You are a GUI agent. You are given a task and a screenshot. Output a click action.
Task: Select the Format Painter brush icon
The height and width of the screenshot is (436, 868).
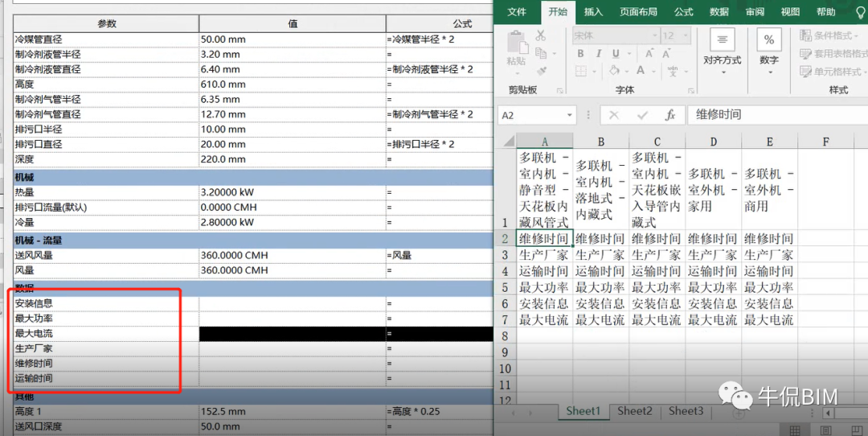coord(542,72)
